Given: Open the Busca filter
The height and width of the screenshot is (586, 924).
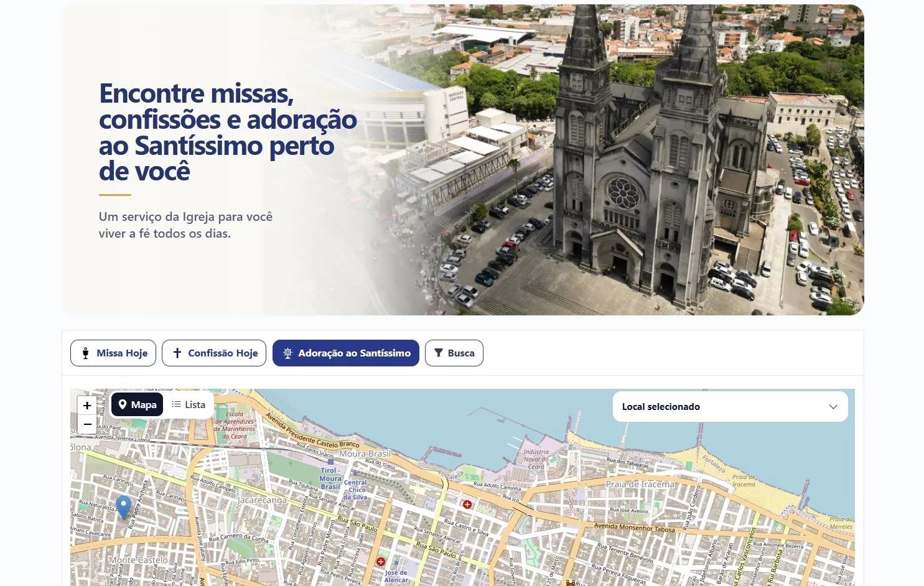Looking at the screenshot, I should (454, 353).
